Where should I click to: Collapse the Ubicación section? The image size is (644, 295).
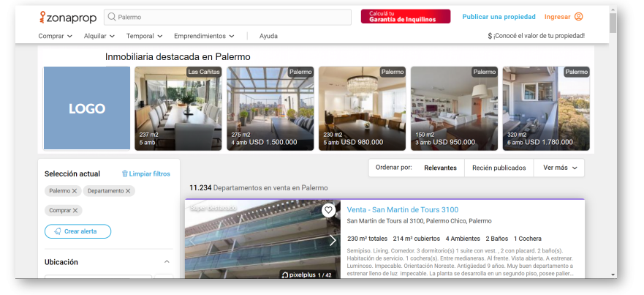click(x=167, y=261)
